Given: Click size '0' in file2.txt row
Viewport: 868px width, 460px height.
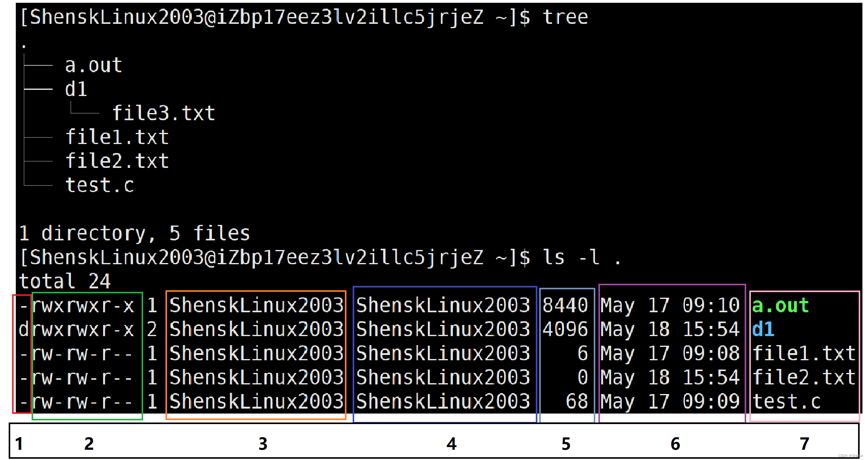Looking at the screenshot, I should 583,378.
